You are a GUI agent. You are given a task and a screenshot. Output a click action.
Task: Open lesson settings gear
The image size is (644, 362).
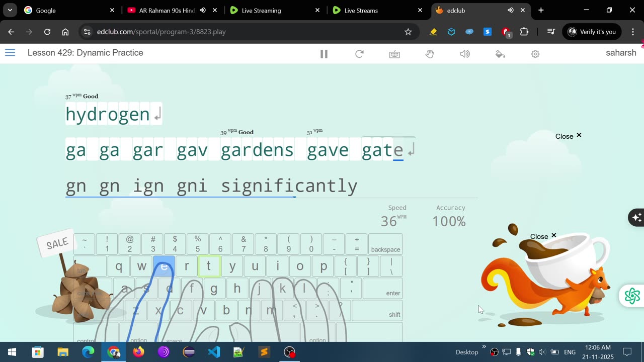535,54
